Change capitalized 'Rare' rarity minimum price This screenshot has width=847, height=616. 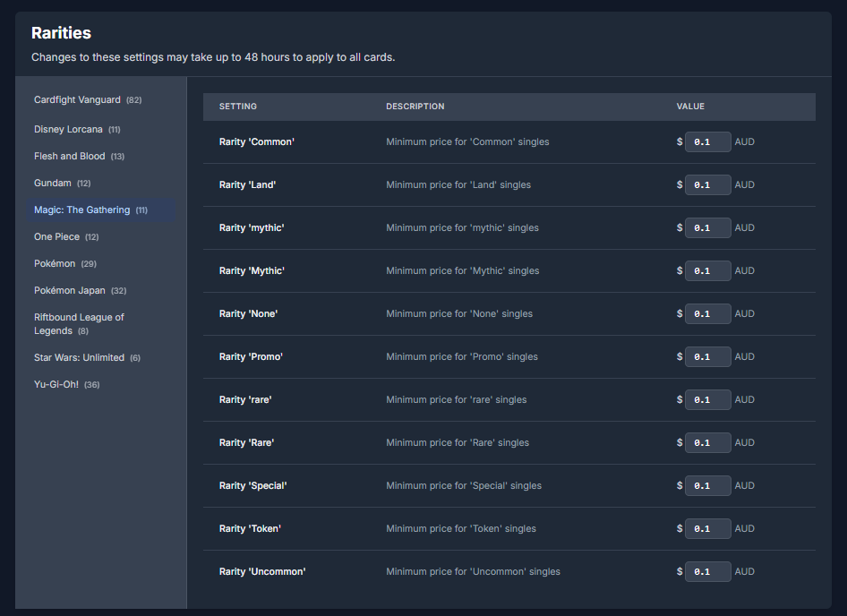(x=707, y=442)
